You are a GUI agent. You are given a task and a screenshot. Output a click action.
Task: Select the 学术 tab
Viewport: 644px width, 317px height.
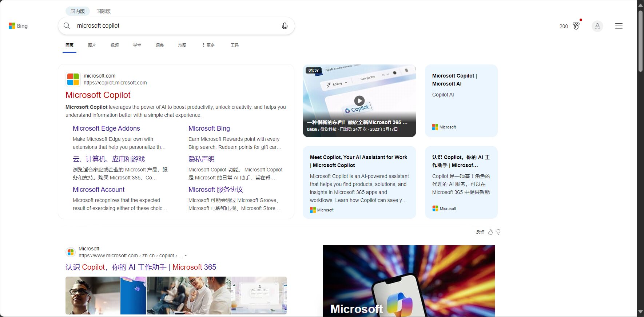(137, 45)
